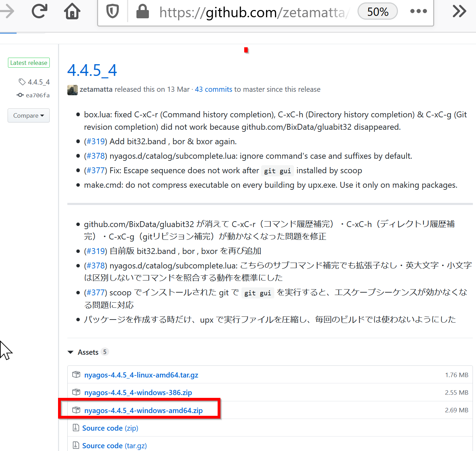Viewport: 476px width, 451px height.
Task: Download nyagos-4.4.5_4-windows-amd64.zip
Action: [x=143, y=411]
